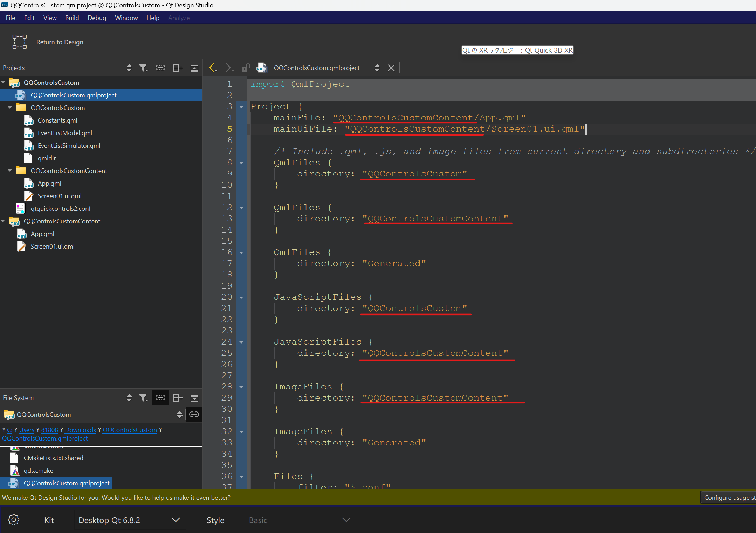756x533 pixels.
Task: Select qds.cmake in File System list
Action: click(x=38, y=470)
